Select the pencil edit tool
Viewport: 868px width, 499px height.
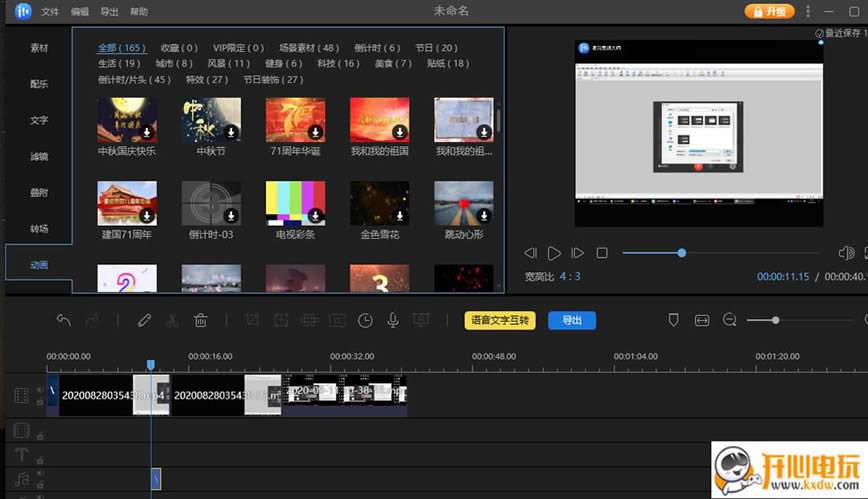(x=145, y=320)
